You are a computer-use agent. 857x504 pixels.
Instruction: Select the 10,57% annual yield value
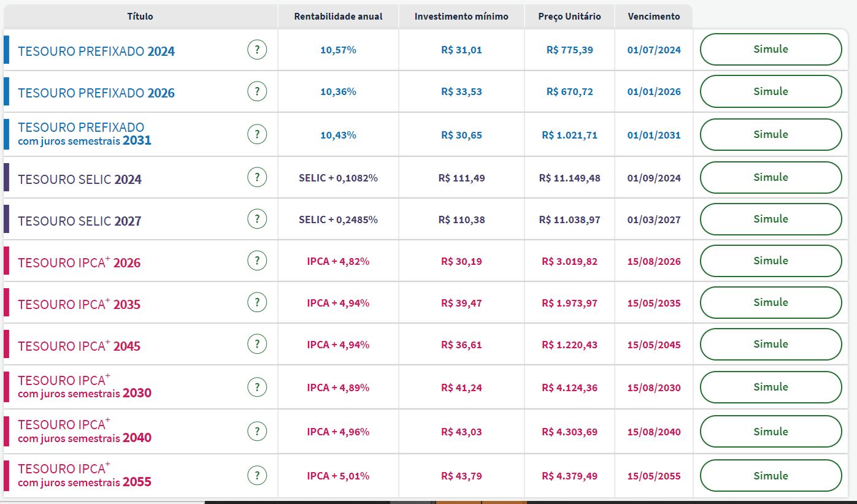[338, 50]
